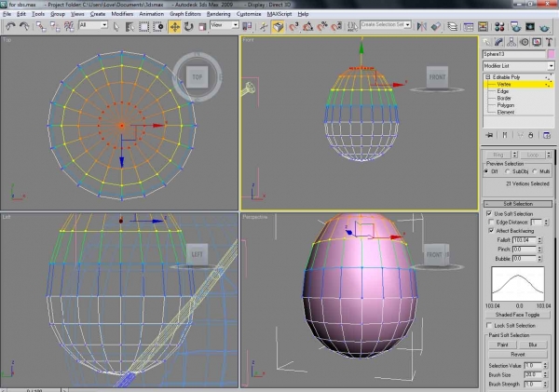Click Quick Render teapot icon
Viewport: 559px width, 392px height.
tap(544, 27)
